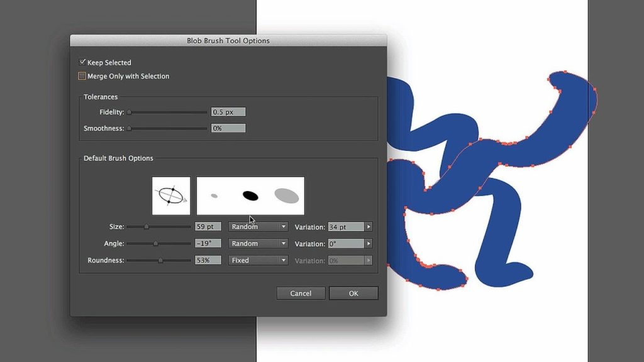Image resolution: width=644 pixels, height=362 pixels.
Task: Click the Fidelity slider handle
Action: point(129,112)
